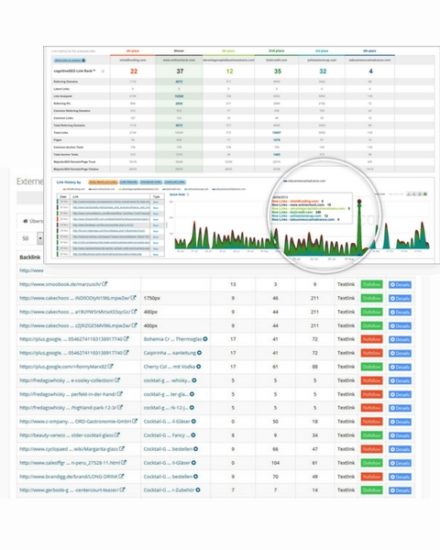Screen dimensions: 440x550
Task: Click info icon on saleoffgr row anchor
Action: pyautogui.click(x=194, y=462)
